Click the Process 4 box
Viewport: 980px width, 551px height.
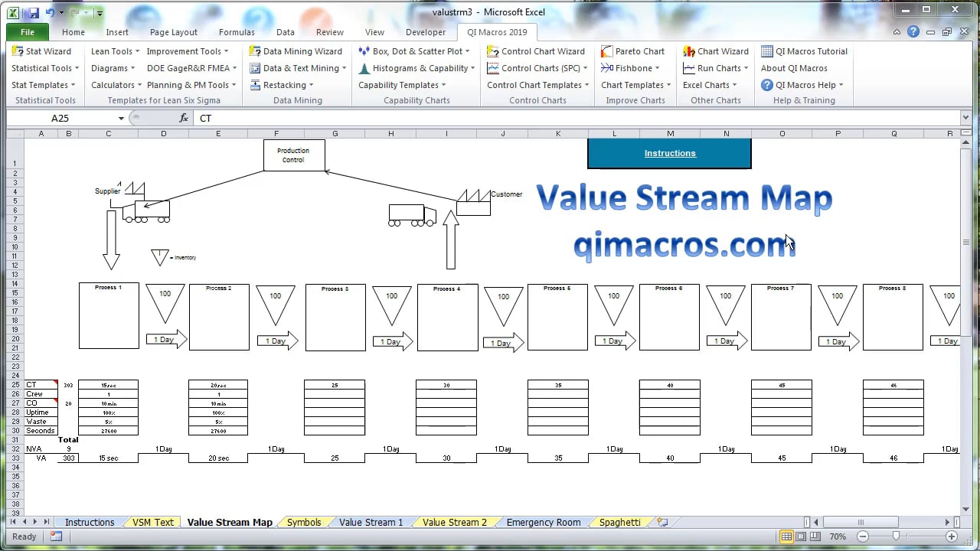pos(447,318)
